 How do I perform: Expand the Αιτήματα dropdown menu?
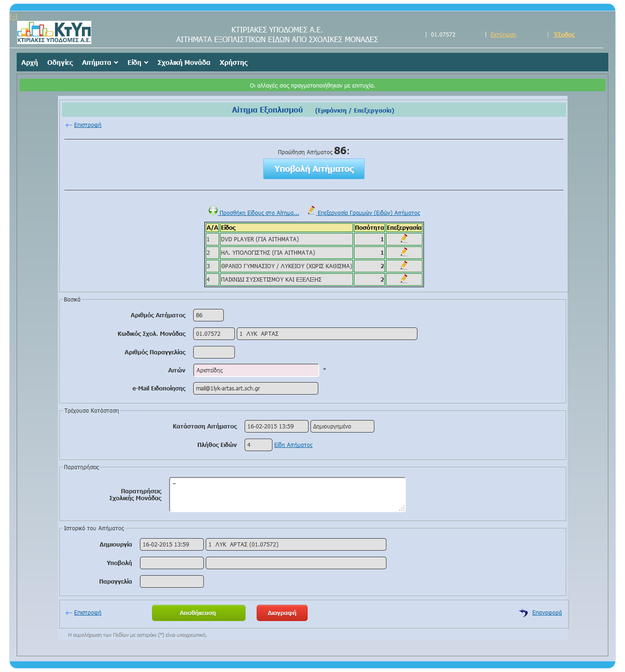coord(100,63)
